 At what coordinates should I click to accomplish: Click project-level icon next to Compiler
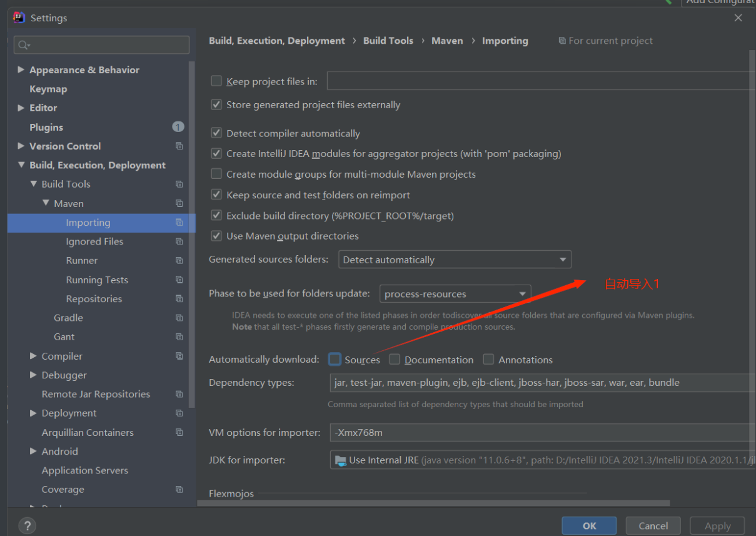click(x=179, y=356)
